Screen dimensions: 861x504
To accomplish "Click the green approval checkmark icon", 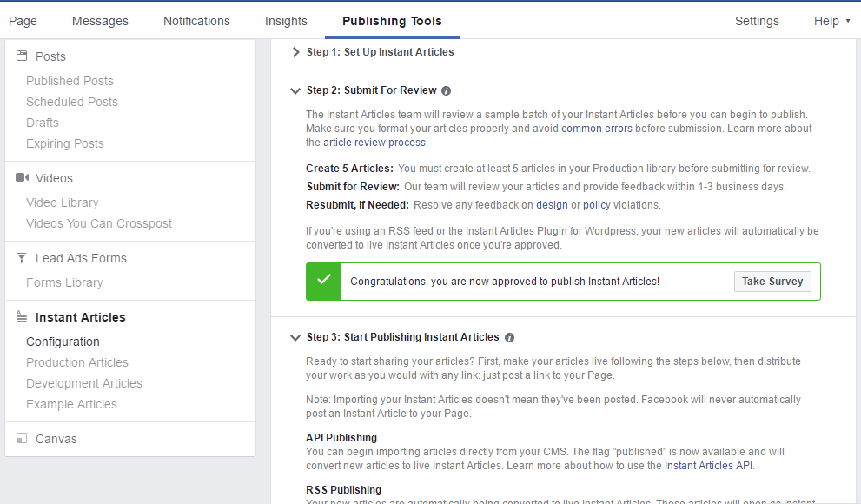I will coord(324,280).
